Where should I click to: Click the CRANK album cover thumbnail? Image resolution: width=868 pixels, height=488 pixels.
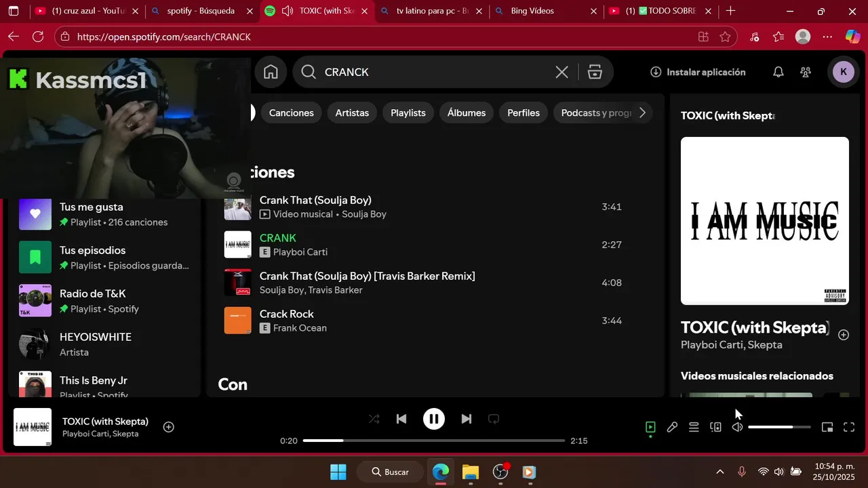pos(238,245)
